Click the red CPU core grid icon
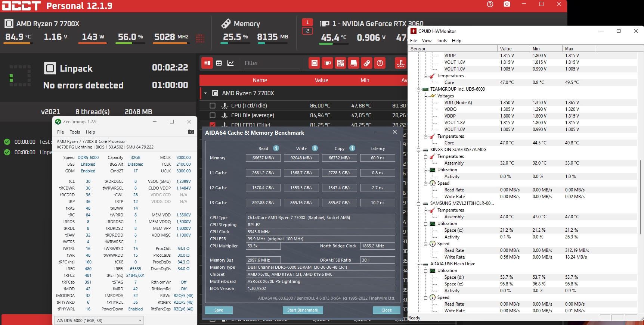The height and width of the screenshot is (325, 644). pos(200,38)
